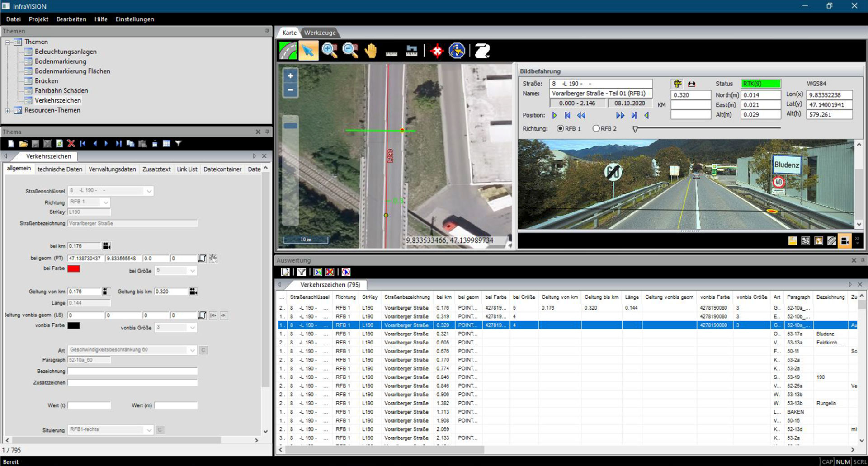The width and height of the screenshot is (868, 466).
Task: Select the RFB 1 radio button
Action: coord(561,129)
